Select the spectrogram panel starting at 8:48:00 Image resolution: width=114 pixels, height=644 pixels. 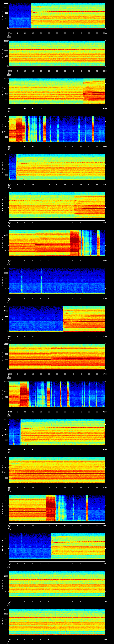(57, 432)
